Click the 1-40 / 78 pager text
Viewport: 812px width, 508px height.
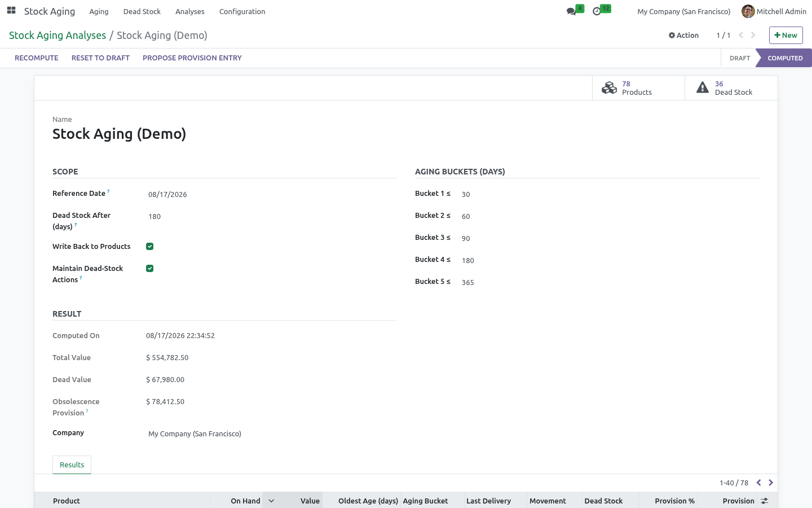[734, 483]
